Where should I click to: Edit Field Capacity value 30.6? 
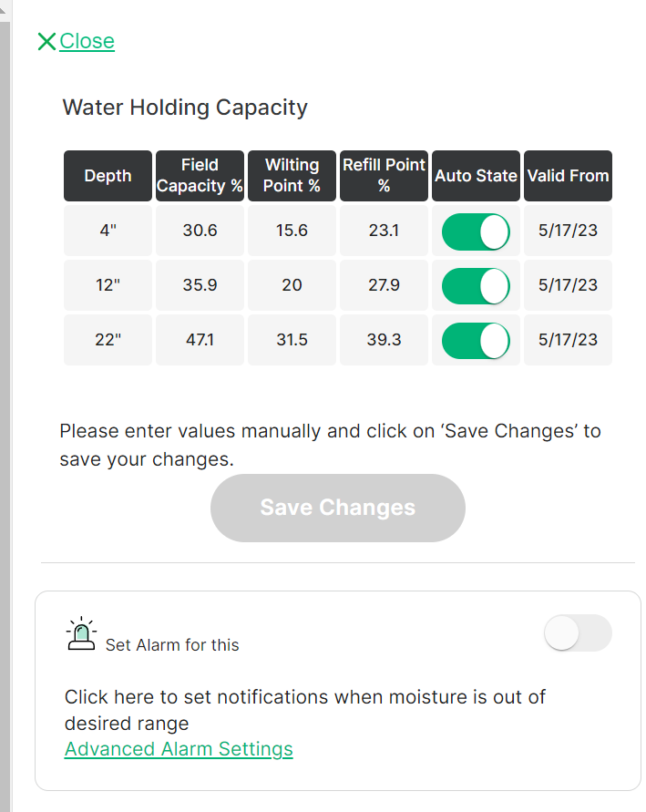pos(200,231)
